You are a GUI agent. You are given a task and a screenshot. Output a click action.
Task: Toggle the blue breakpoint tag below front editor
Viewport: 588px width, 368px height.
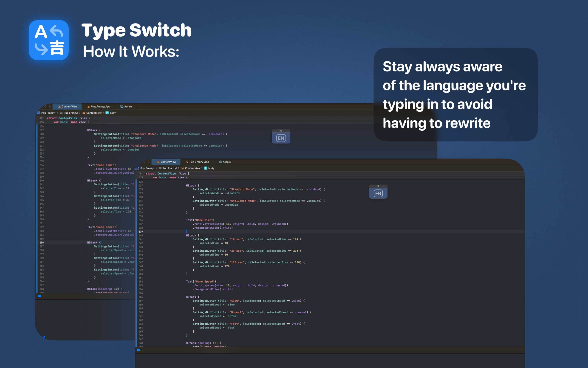click(139, 350)
